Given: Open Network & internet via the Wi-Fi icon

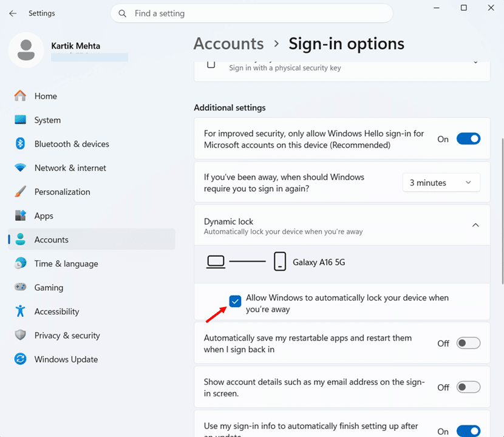Looking at the screenshot, I should pyautogui.click(x=20, y=168).
